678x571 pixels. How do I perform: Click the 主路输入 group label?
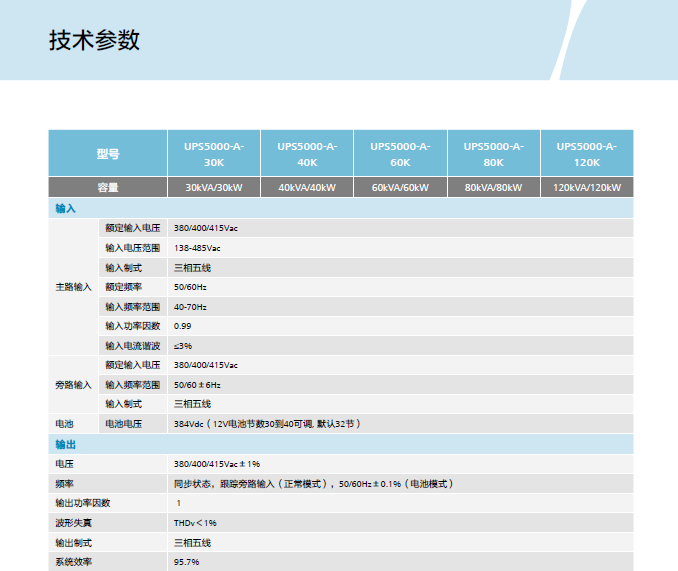73,287
